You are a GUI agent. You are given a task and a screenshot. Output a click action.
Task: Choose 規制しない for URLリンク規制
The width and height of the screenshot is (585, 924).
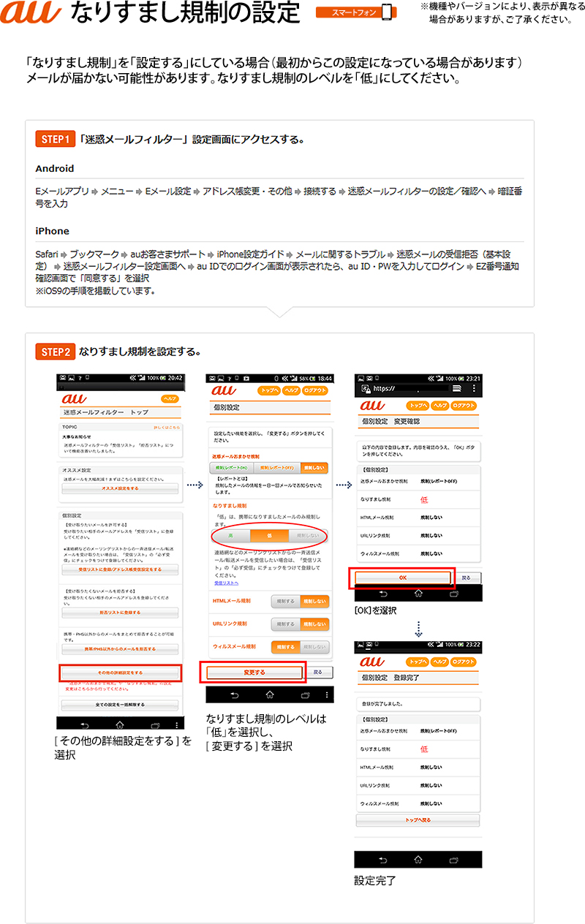(314, 624)
